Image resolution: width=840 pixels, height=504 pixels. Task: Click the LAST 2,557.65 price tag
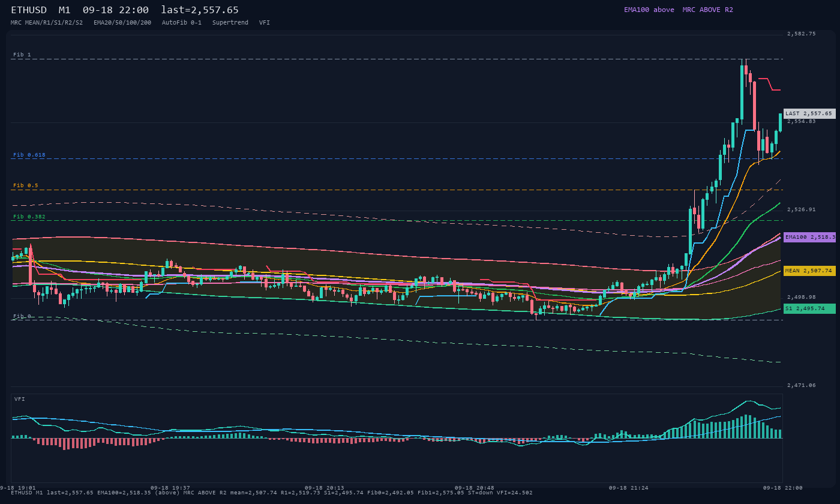[809, 113]
